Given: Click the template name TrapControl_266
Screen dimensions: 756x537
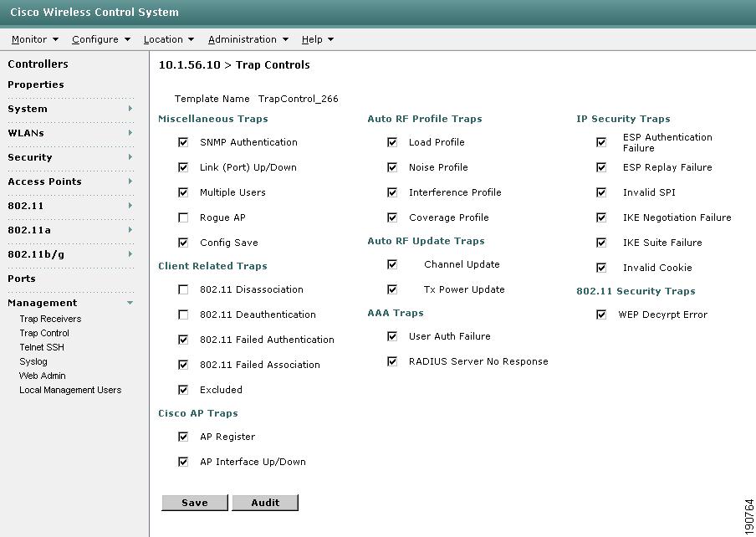Looking at the screenshot, I should pos(299,99).
